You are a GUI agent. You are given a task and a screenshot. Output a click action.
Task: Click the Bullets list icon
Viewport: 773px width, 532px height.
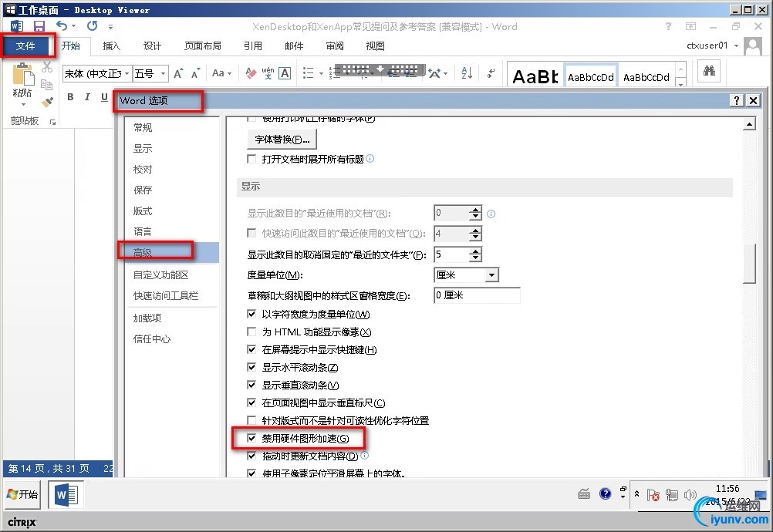click(x=308, y=73)
